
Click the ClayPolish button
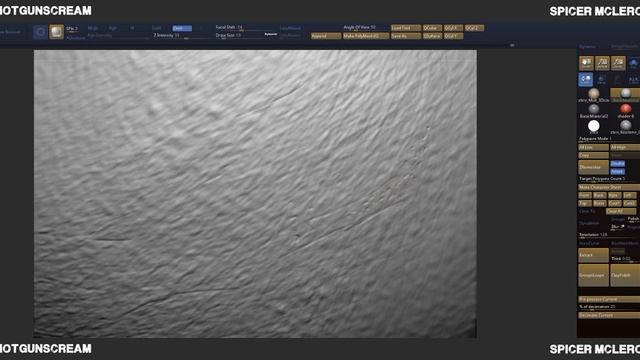(x=625, y=276)
